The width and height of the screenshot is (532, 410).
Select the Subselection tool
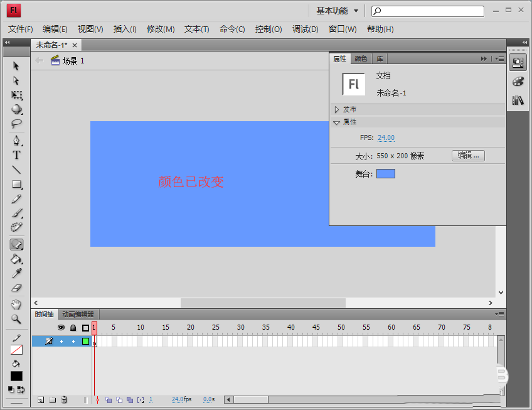pos(16,80)
